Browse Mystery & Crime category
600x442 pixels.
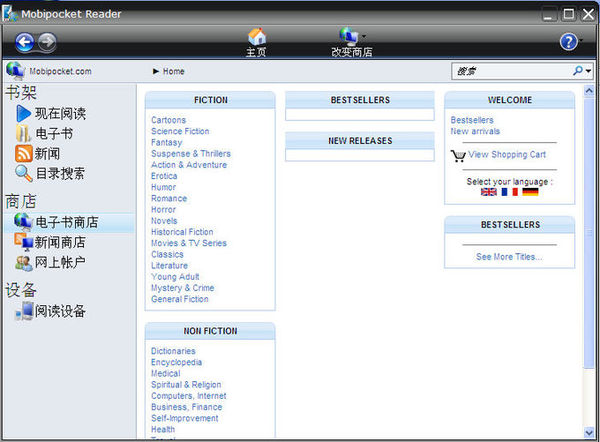coord(183,288)
